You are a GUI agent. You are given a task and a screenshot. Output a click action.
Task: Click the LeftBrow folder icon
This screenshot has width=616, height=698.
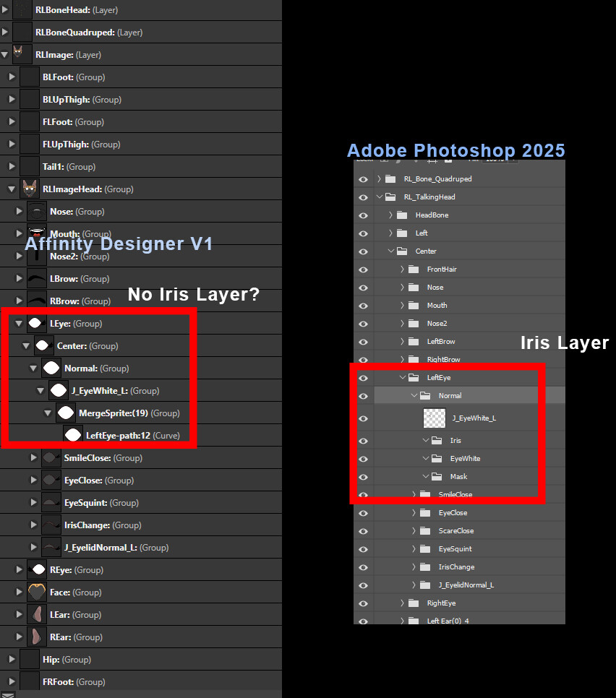414,342
